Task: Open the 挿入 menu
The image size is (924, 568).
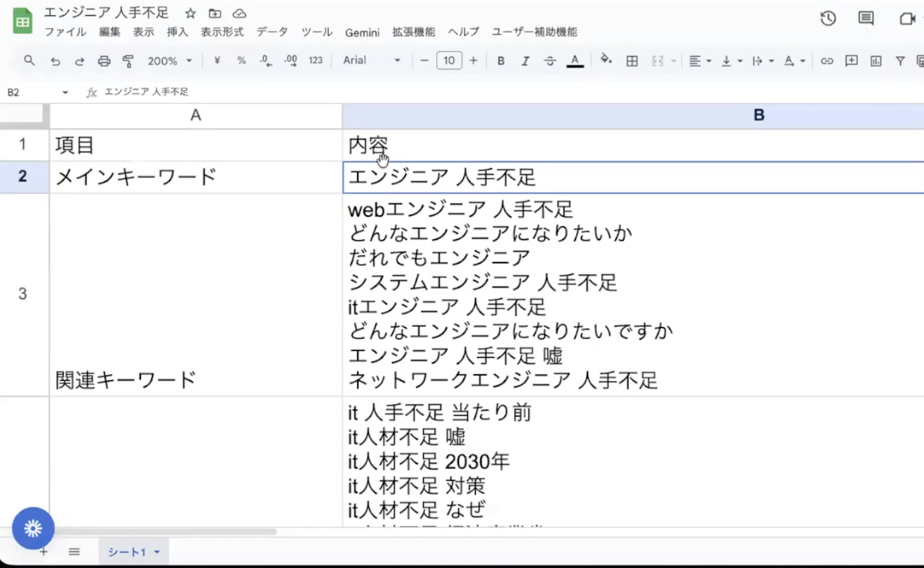Action: coord(177,32)
